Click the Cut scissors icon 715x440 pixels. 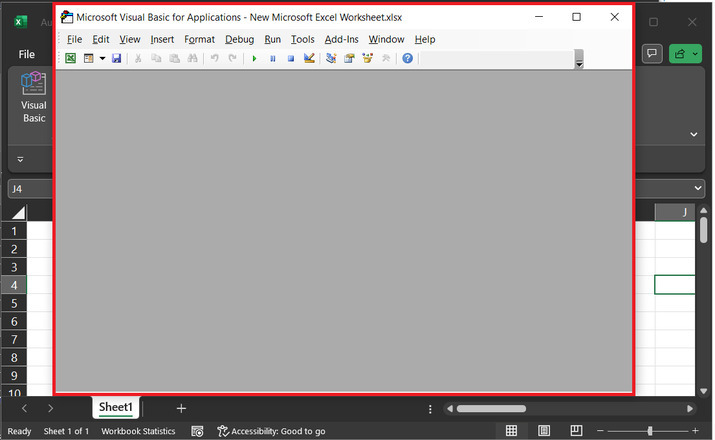[x=138, y=58]
